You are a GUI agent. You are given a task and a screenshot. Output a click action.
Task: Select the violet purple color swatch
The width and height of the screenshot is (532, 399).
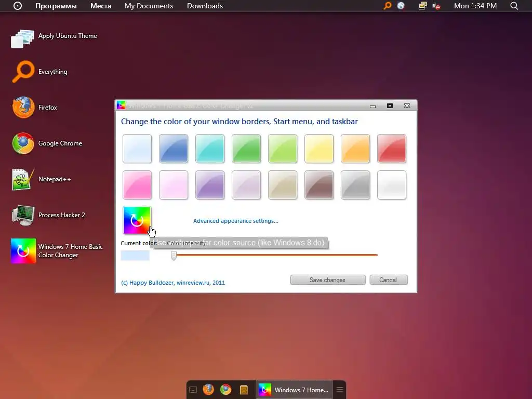click(x=210, y=185)
